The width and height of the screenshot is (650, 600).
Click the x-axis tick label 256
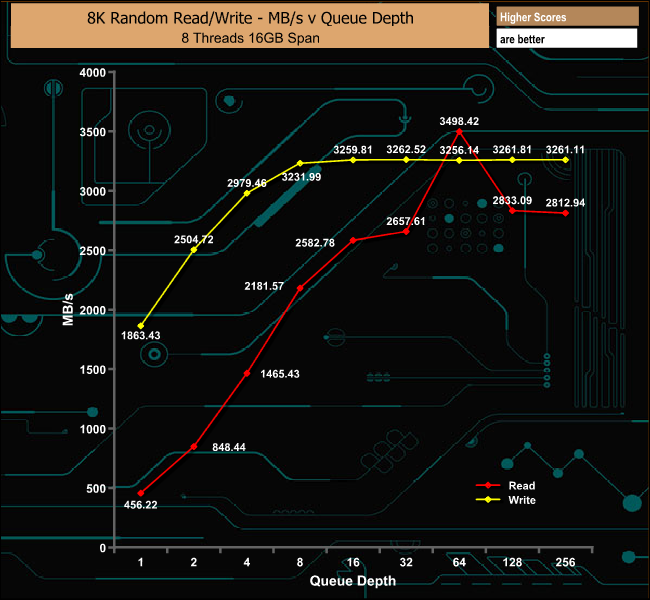(x=565, y=562)
